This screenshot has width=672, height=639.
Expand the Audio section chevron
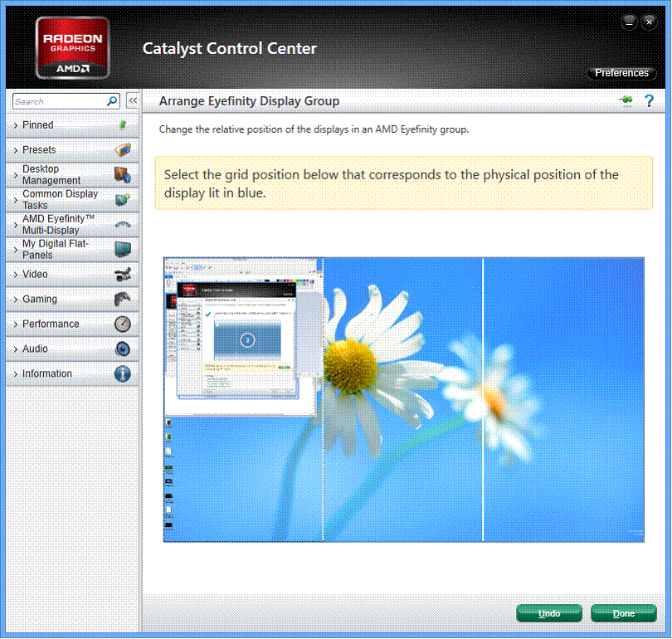(x=16, y=349)
